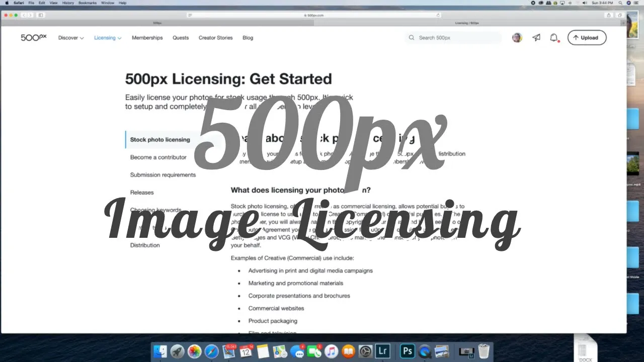Select Become a contributor sidebar item
The image size is (644, 362).
(158, 157)
